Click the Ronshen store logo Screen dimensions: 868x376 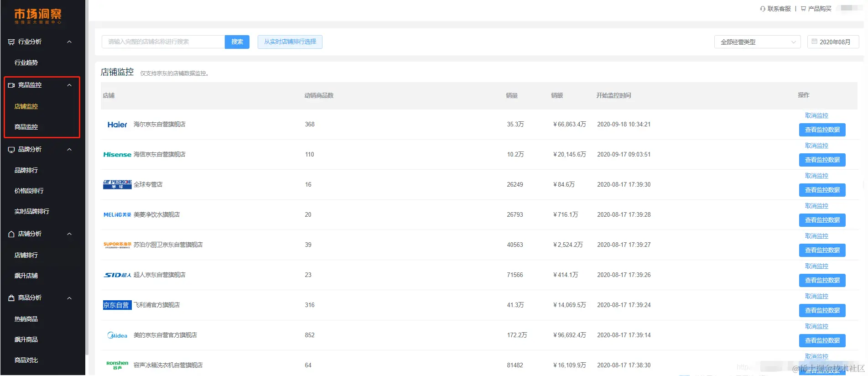coord(117,365)
